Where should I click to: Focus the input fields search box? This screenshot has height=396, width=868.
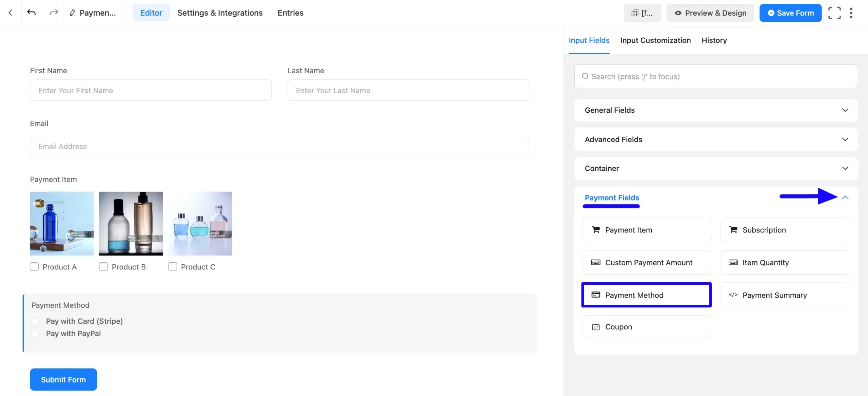click(x=716, y=76)
